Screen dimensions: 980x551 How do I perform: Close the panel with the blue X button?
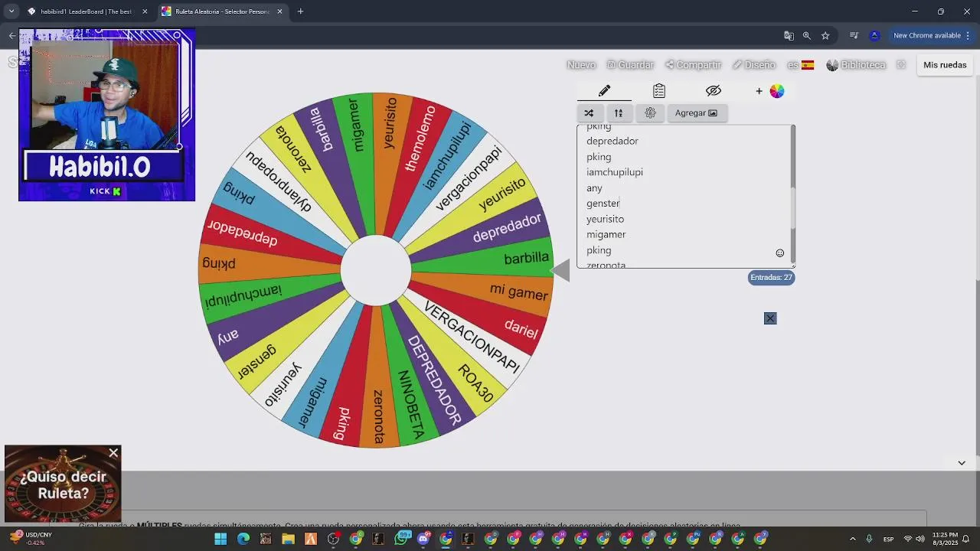770,318
